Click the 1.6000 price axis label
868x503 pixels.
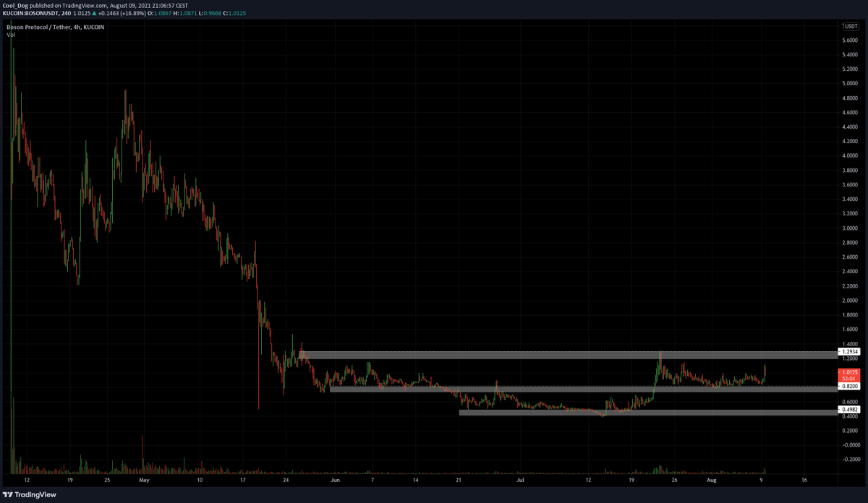pos(851,330)
